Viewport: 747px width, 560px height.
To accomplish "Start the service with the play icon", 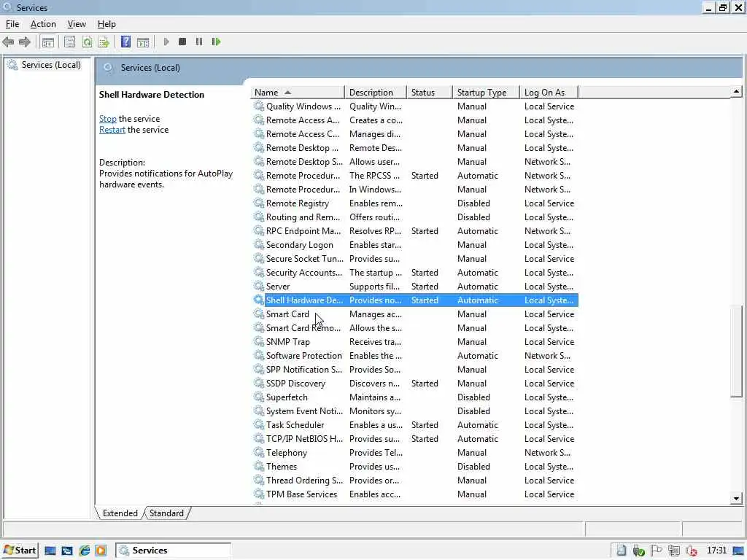I will pyautogui.click(x=166, y=42).
